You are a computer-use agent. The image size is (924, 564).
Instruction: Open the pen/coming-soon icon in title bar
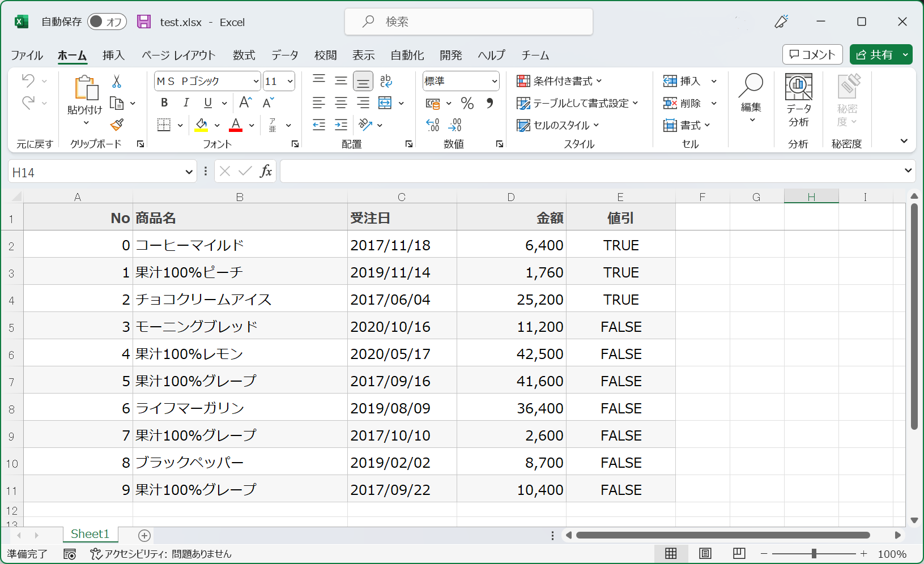[x=781, y=22]
